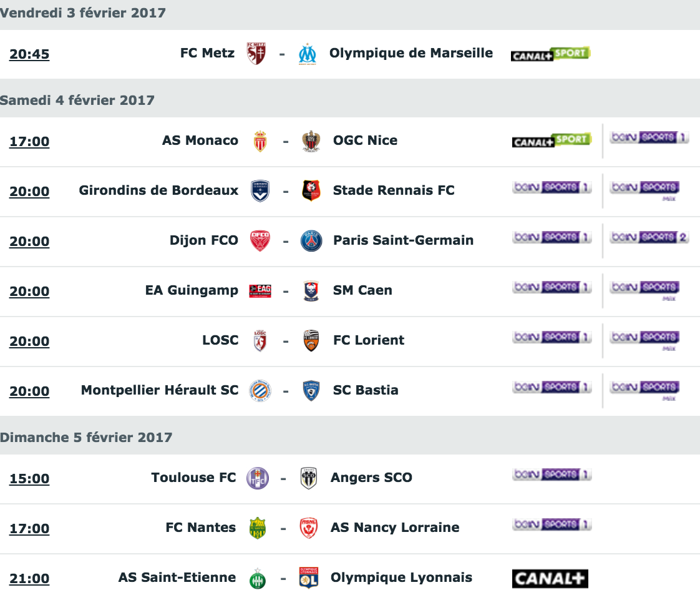Click the FC Nantes yellow-green crest
Screen dimensions: 700x595
258,528
